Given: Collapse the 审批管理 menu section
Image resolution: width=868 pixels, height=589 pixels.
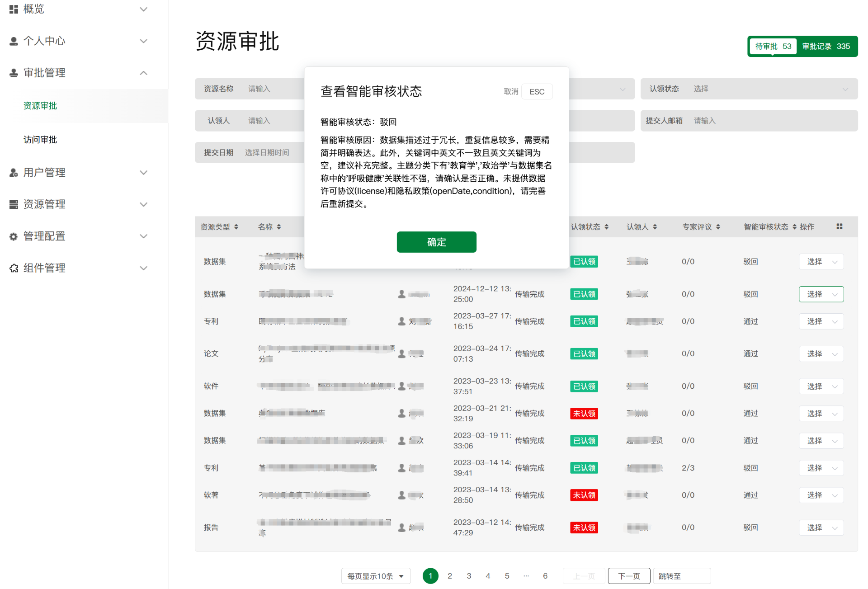Looking at the screenshot, I should 143,73.
